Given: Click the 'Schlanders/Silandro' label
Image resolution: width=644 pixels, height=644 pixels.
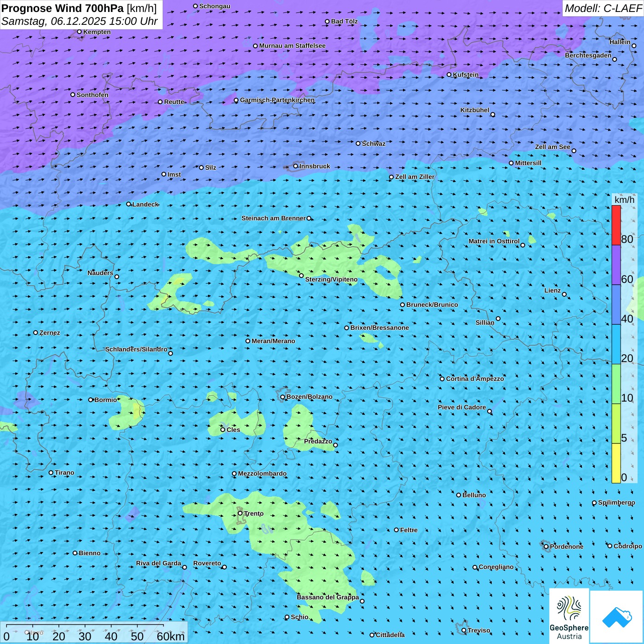Looking at the screenshot, I should (x=136, y=349).
